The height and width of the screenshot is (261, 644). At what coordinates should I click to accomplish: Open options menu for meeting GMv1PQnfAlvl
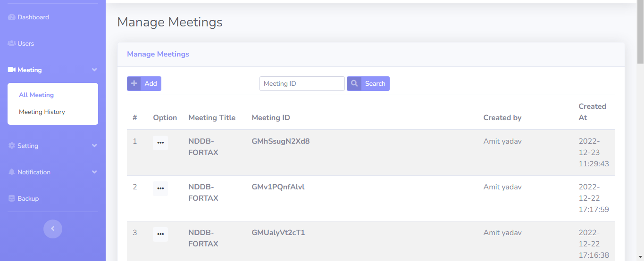pos(160,188)
